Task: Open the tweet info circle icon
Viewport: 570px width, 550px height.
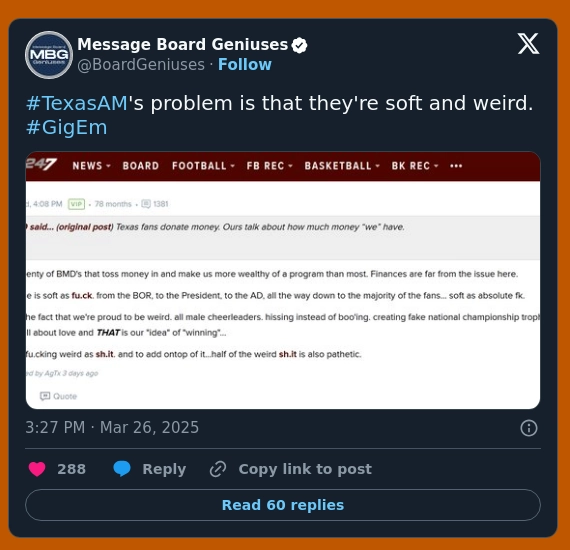Action: (529, 428)
